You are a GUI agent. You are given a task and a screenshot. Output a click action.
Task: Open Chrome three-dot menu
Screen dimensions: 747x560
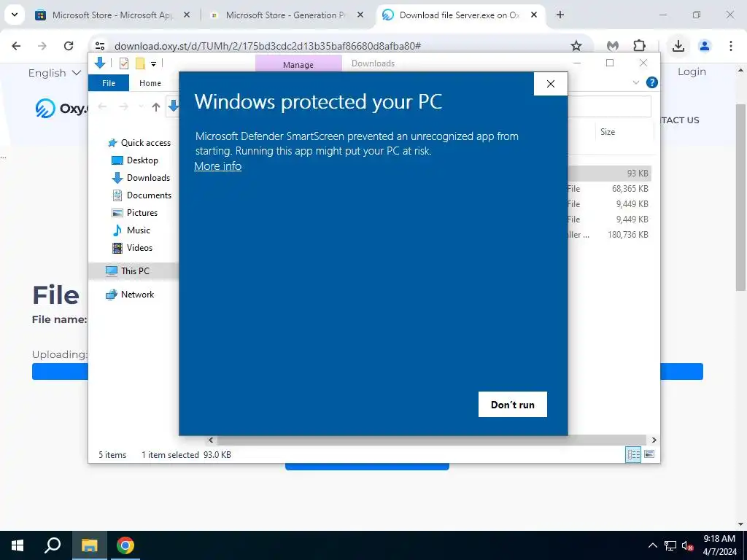click(x=731, y=46)
